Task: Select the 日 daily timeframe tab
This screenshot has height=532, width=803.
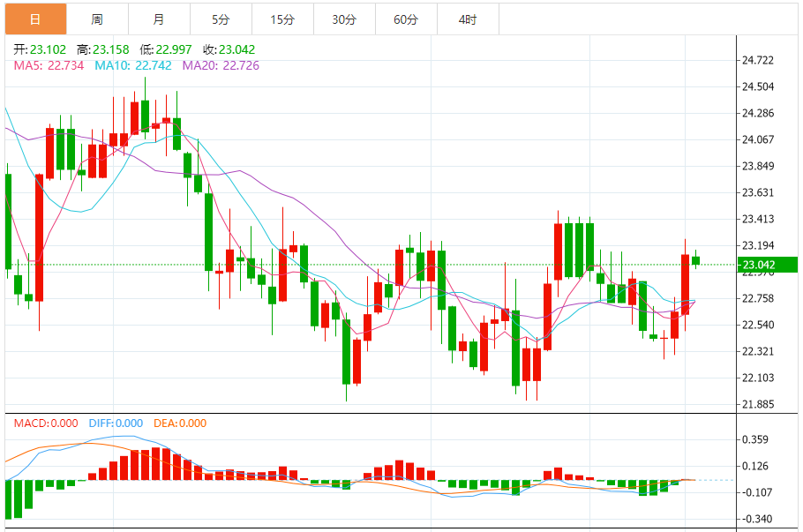Action: [x=36, y=19]
